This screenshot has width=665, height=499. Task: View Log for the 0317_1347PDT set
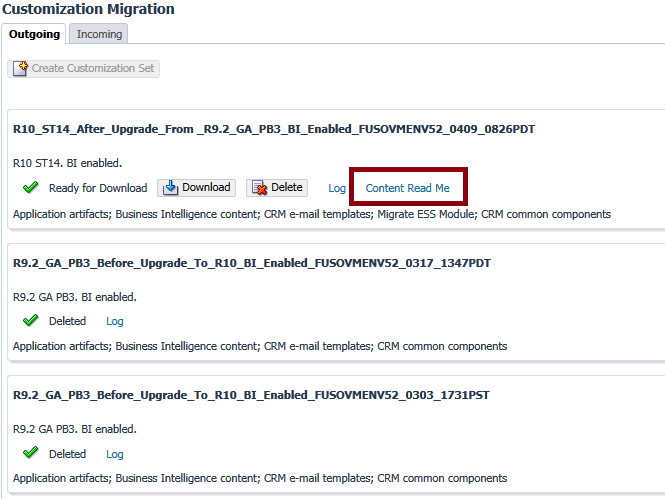pyautogui.click(x=115, y=321)
